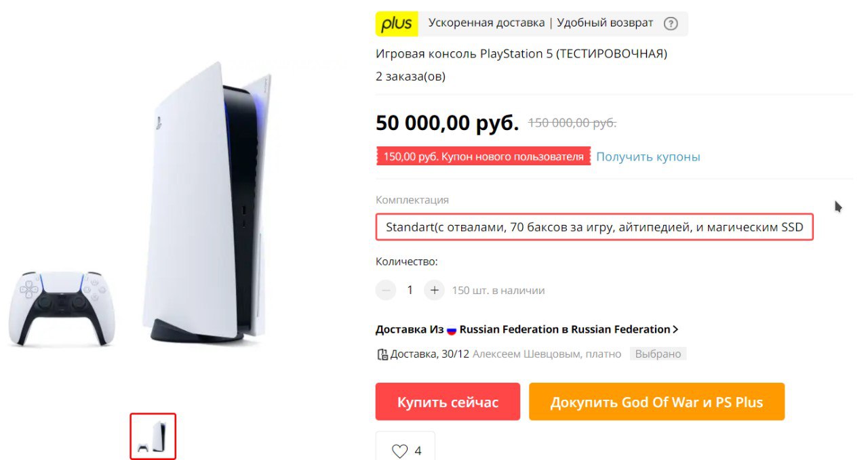
Task: Select the PS5 thumbnail image
Action: [x=153, y=436]
